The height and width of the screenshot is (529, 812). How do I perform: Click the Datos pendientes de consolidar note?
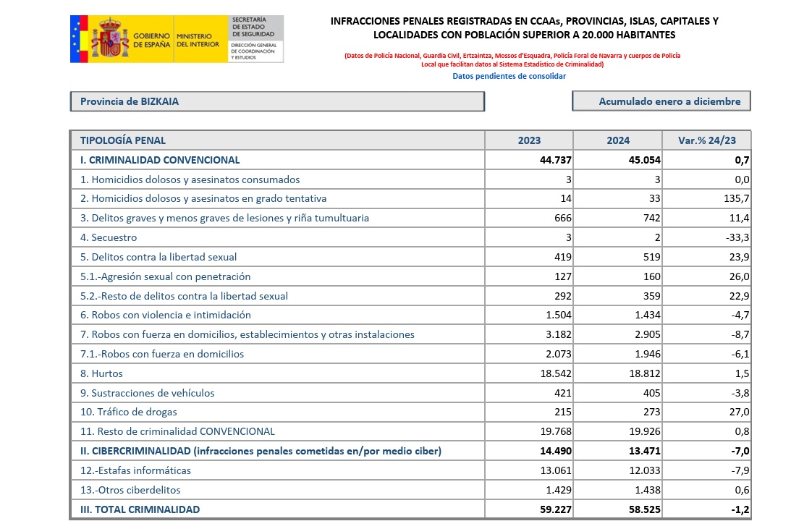point(509,76)
